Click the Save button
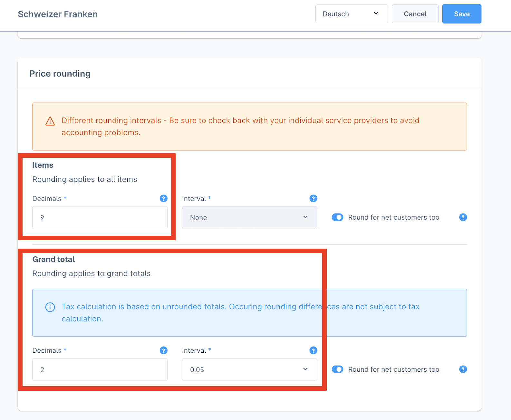The width and height of the screenshot is (511, 420). pos(461,14)
